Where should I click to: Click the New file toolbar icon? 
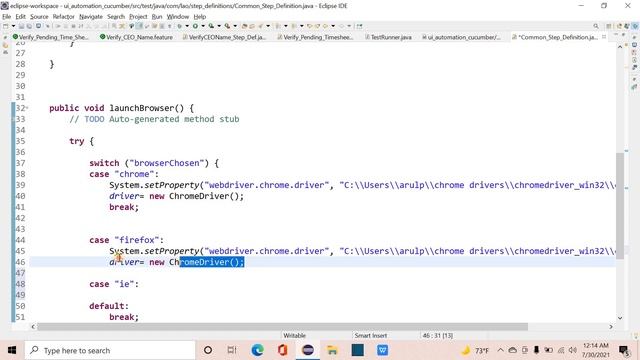pyautogui.click(x=6, y=26)
